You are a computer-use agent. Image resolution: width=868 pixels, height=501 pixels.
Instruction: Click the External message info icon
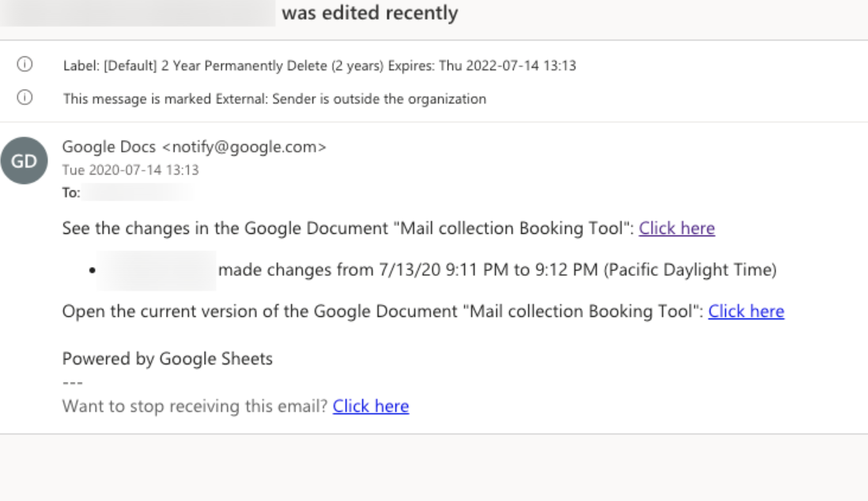(25, 97)
